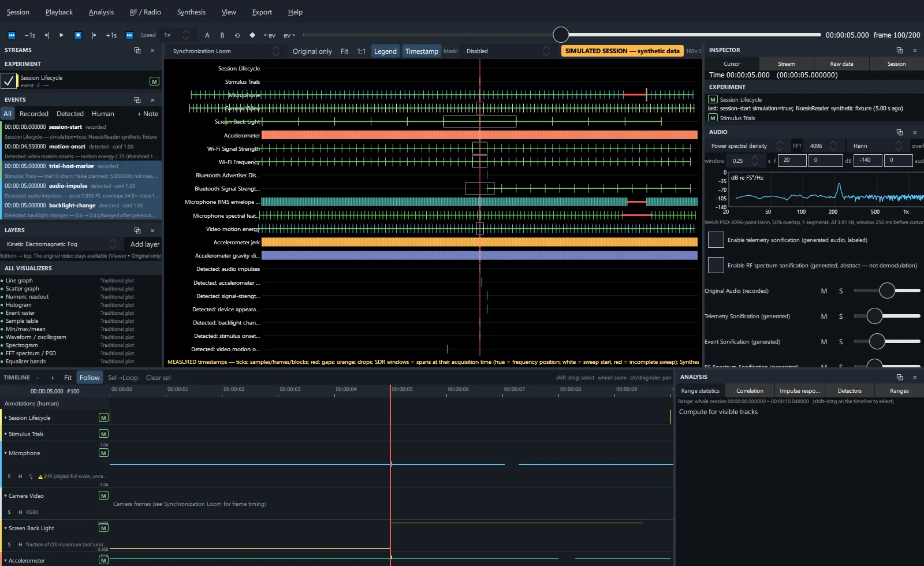Float the Analysis panel
The width and height of the screenshot is (924, 566).
click(x=900, y=377)
